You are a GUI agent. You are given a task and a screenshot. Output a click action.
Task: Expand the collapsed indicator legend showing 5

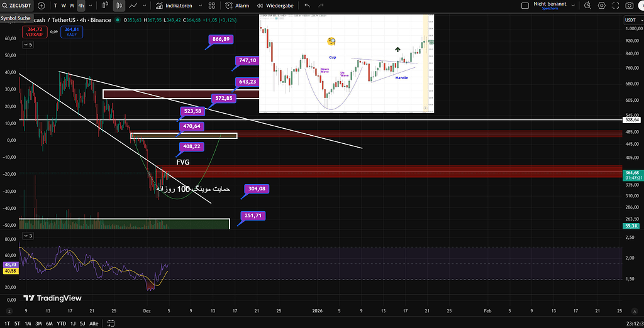pyautogui.click(x=28, y=45)
